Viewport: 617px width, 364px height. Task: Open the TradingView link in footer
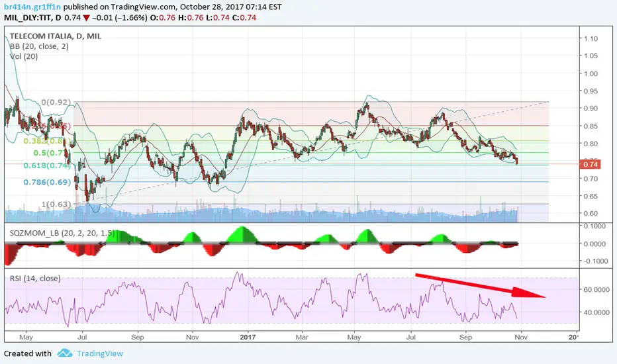tap(100, 353)
